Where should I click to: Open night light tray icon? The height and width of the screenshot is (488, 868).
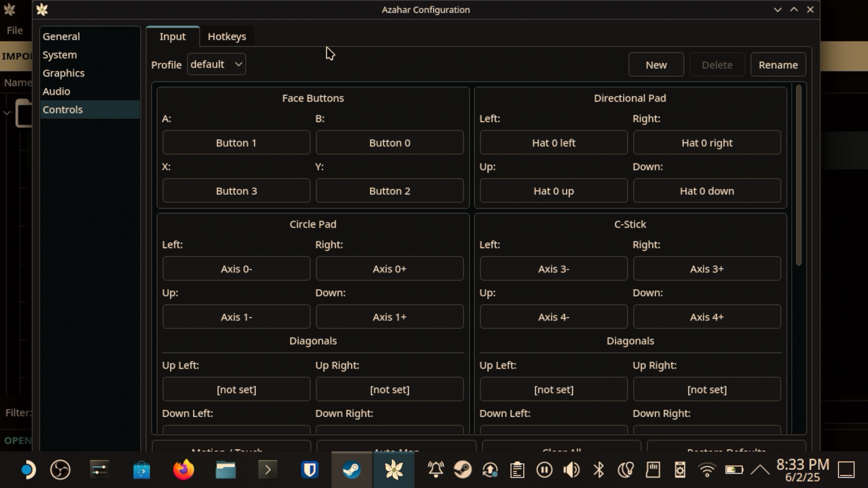point(626,470)
